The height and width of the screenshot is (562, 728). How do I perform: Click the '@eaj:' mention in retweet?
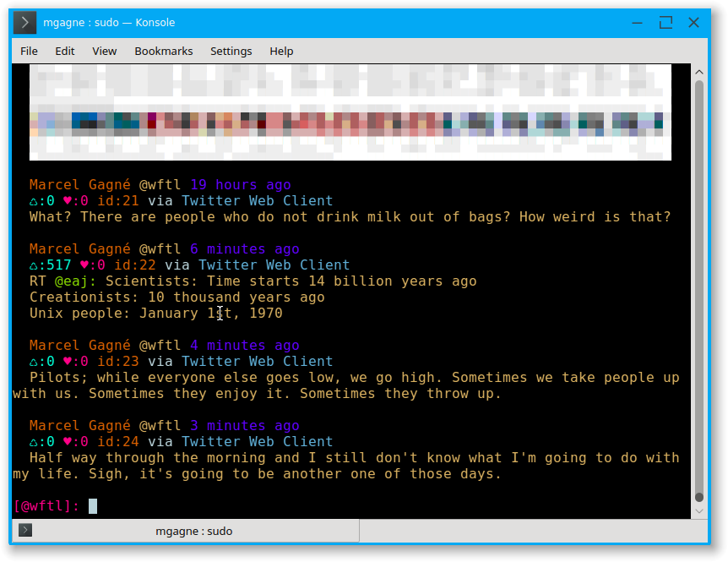75,281
